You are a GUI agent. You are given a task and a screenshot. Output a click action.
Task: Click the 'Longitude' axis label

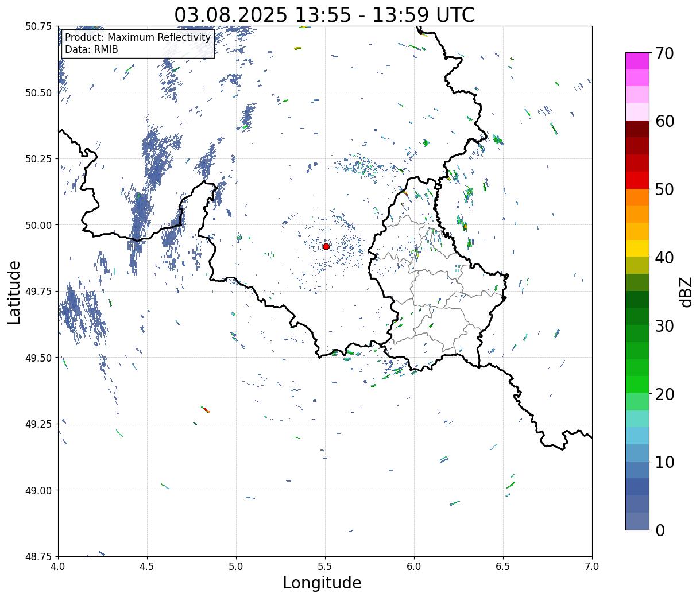[x=322, y=583]
